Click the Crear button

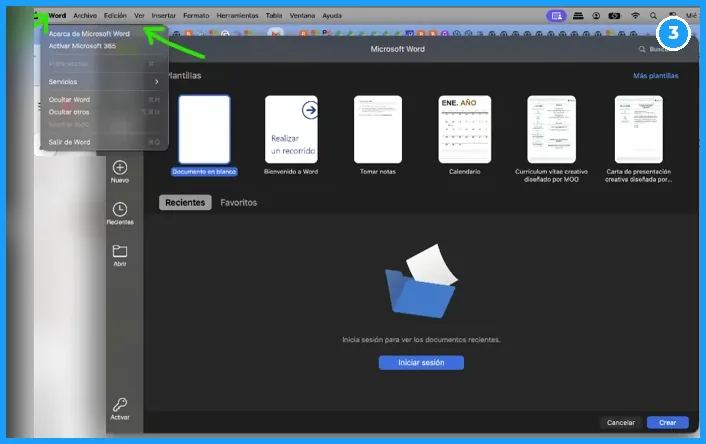[x=668, y=422]
